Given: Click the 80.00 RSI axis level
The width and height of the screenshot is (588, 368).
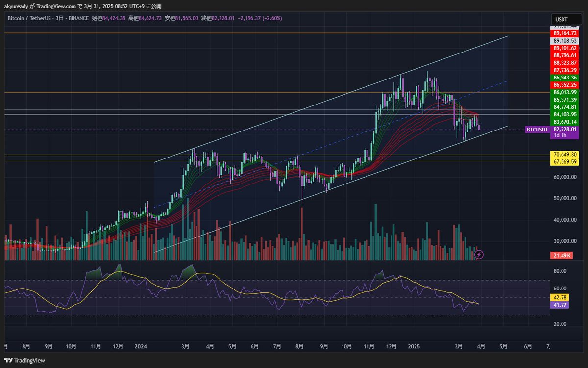Looking at the screenshot, I should [x=560, y=271].
